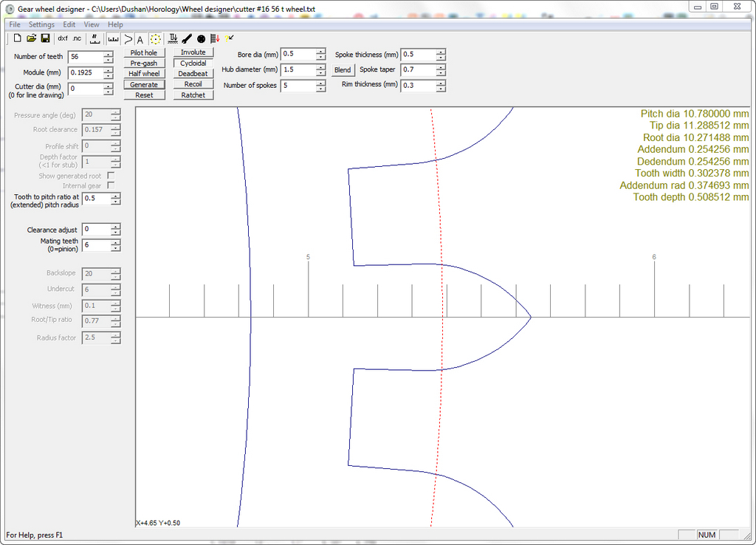Decrease the Number of spokes spinner
The width and height of the screenshot is (756, 545).
(320, 89)
